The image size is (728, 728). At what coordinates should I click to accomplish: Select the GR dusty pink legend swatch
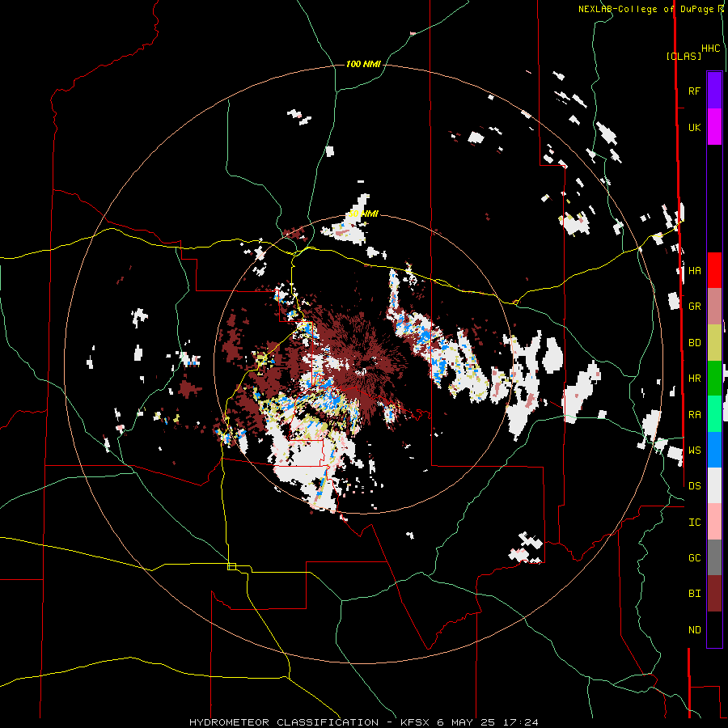[x=714, y=306]
